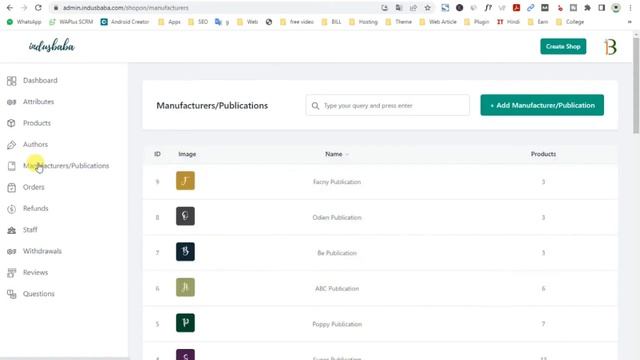
Task: Open Facny Publication logo thumbnail
Action: (x=185, y=181)
